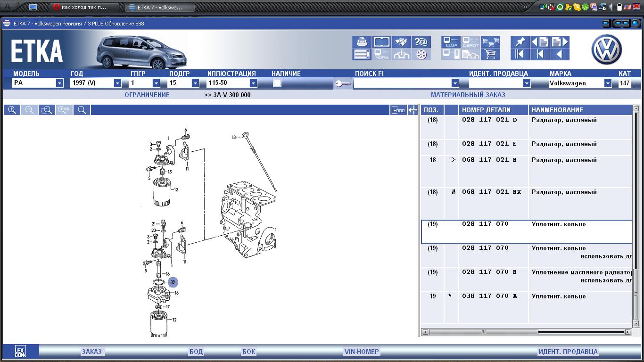Go to next page with page-arrow icon
The width and height of the screenshot is (644, 362).
click(560, 42)
